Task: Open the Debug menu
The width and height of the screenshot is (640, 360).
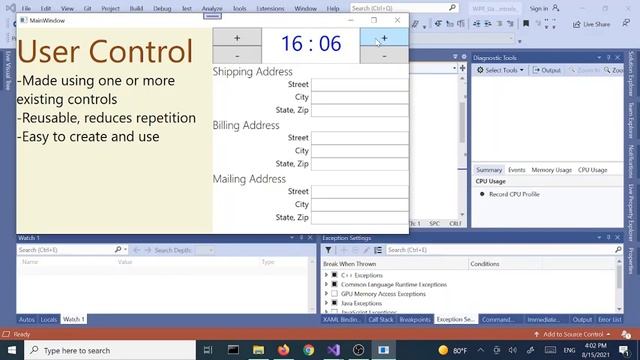Action: (162, 8)
